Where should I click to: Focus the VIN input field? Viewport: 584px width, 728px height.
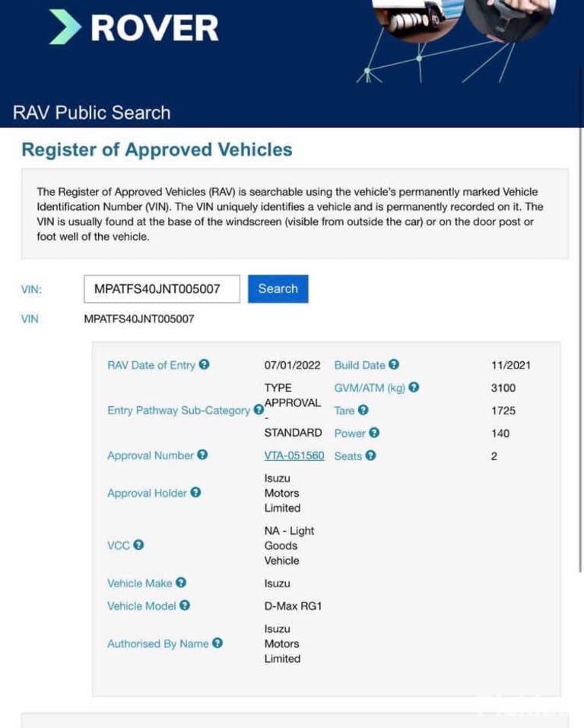point(162,289)
